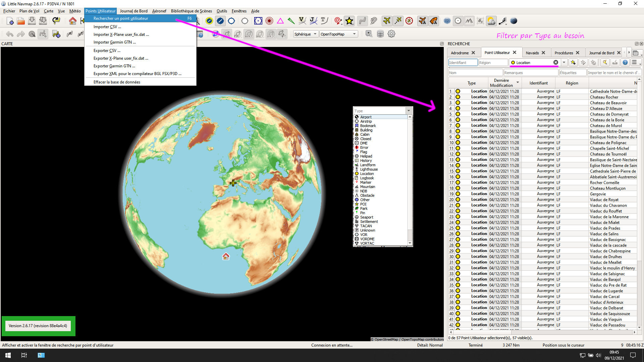
Task: Click the database stack toolbar icon
Action: [380, 34]
